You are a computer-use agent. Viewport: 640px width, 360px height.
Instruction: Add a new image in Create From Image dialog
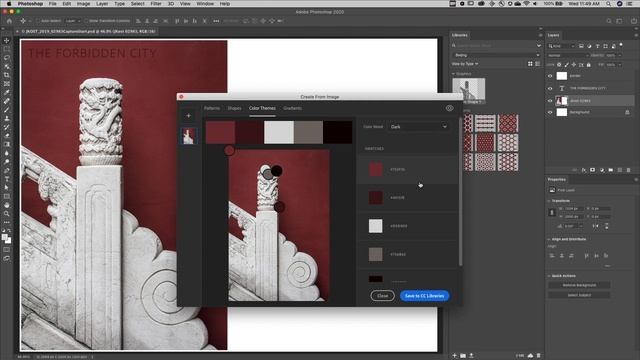(189, 116)
